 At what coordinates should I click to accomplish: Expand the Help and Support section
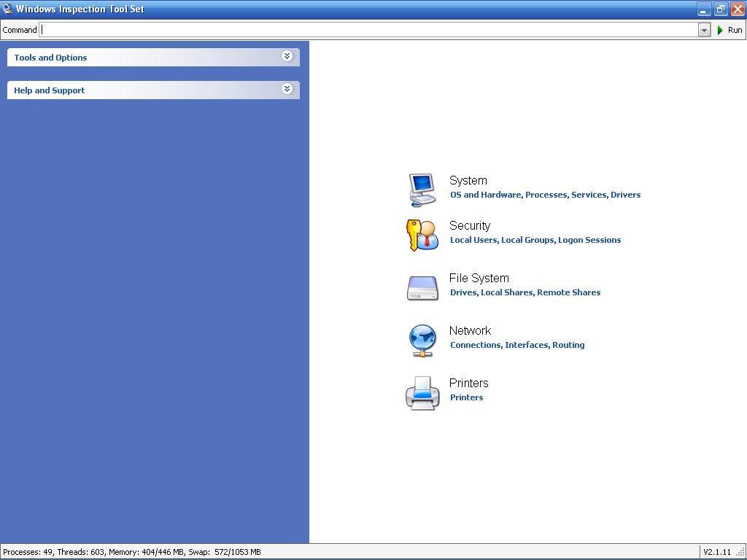coord(146,90)
